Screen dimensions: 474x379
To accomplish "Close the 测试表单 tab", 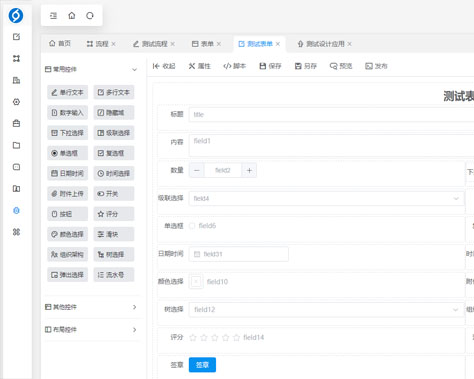I will [278, 44].
